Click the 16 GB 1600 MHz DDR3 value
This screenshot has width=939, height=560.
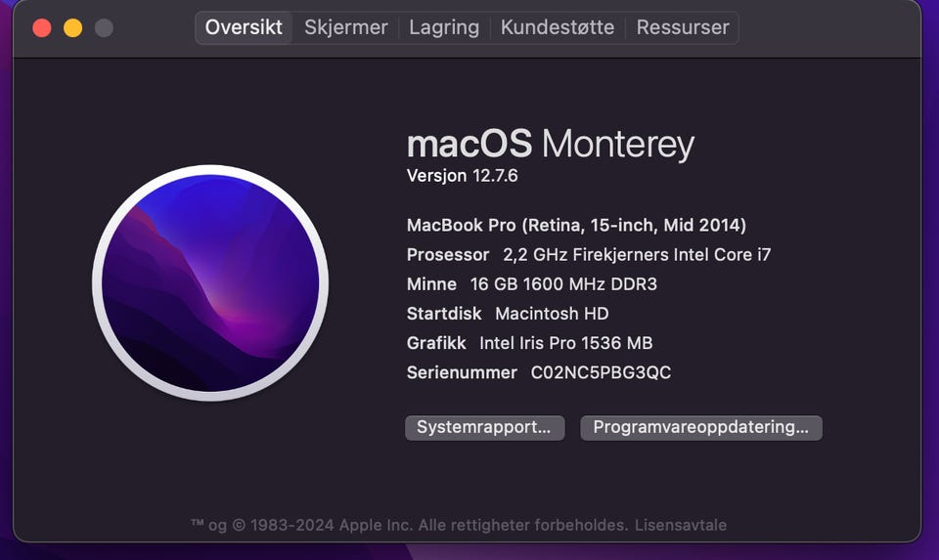(563, 284)
